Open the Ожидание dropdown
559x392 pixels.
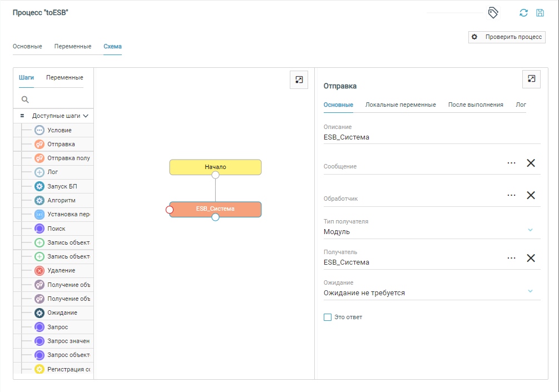point(530,291)
